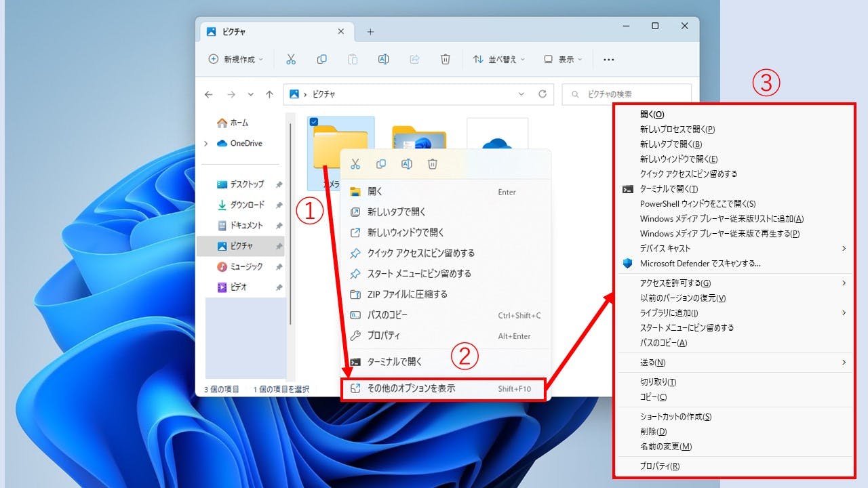Open the 並べ替え sort dropdown

point(498,60)
